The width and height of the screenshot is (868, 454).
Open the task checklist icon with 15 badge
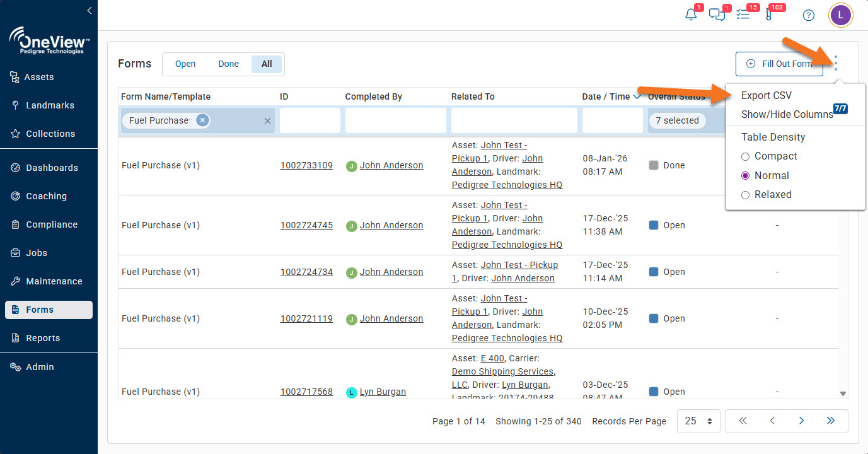tap(743, 15)
